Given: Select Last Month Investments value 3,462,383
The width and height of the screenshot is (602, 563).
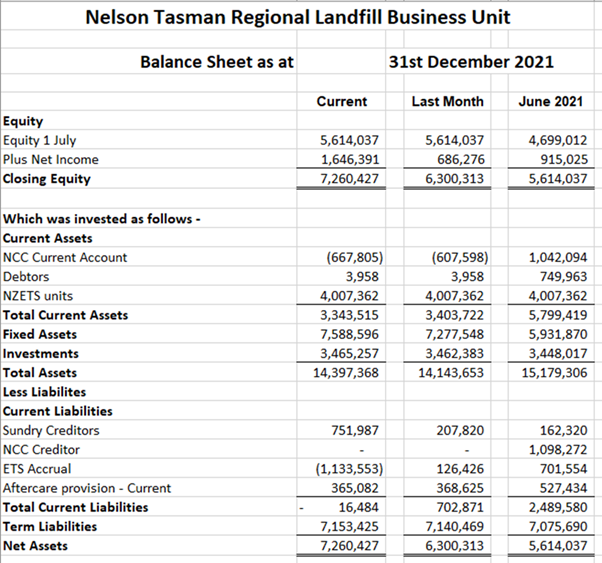Looking at the screenshot, I should click(x=454, y=353).
